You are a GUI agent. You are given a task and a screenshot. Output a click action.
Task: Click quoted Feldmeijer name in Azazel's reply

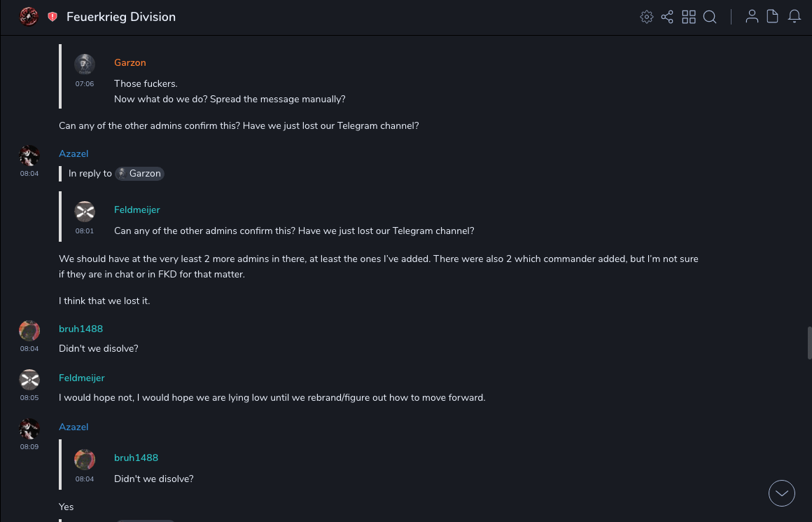pyautogui.click(x=137, y=210)
